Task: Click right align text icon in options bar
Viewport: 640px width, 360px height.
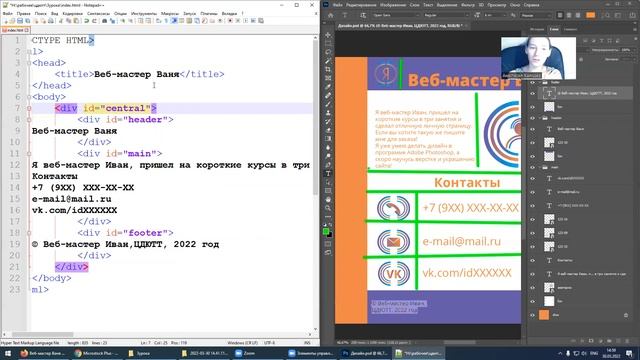Action: 578,15
